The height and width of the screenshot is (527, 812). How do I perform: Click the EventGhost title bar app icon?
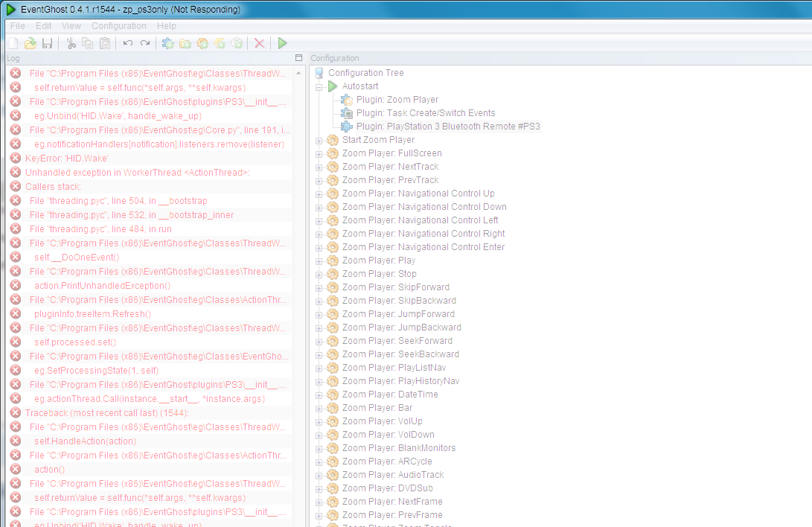tap(10, 10)
